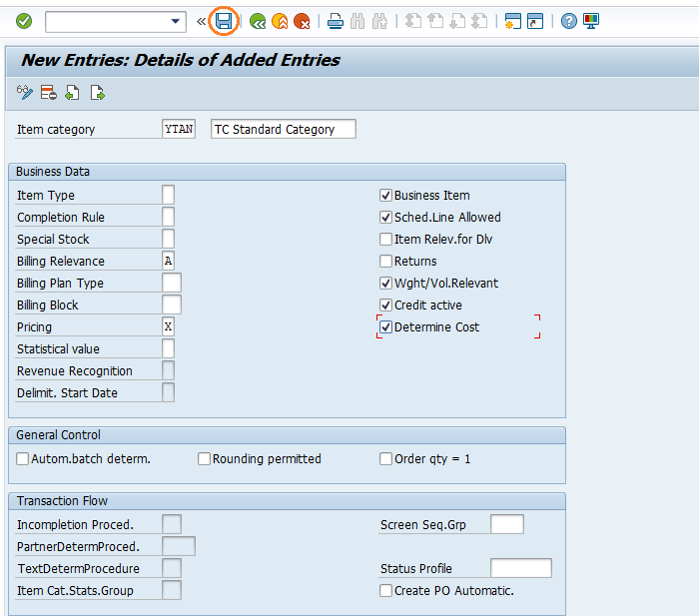Click the Next Entry icon

click(x=97, y=93)
